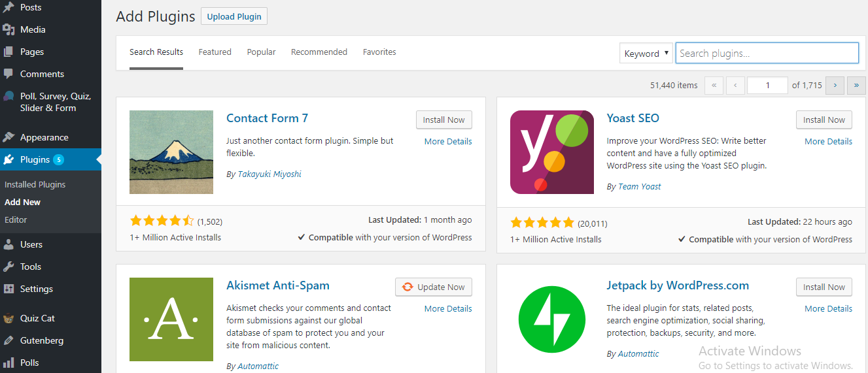Click "Last Updated: 1 month ago" text
868x373 pixels.
pos(420,219)
